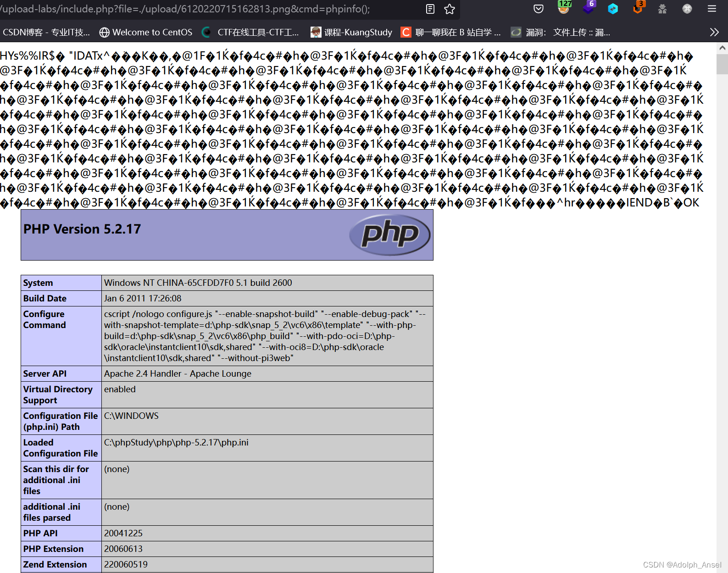
Task: Select 20041225 value
Action: coord(123,533)
